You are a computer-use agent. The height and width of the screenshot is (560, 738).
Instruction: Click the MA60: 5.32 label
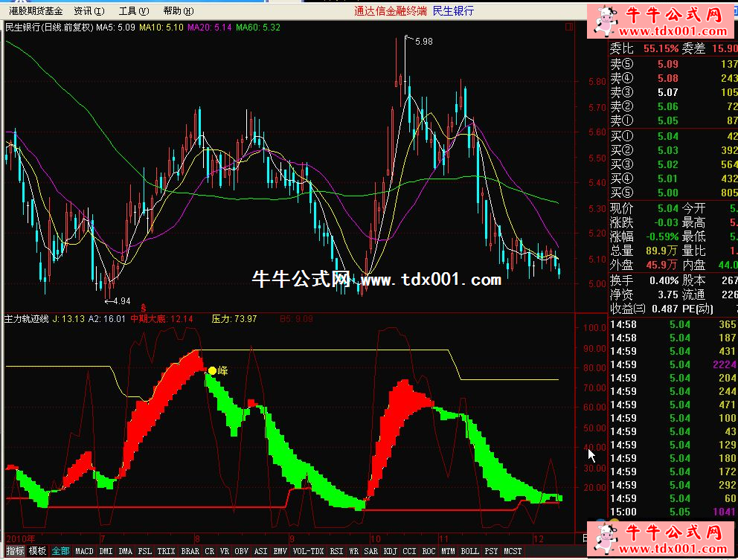[x=258, y=28]
